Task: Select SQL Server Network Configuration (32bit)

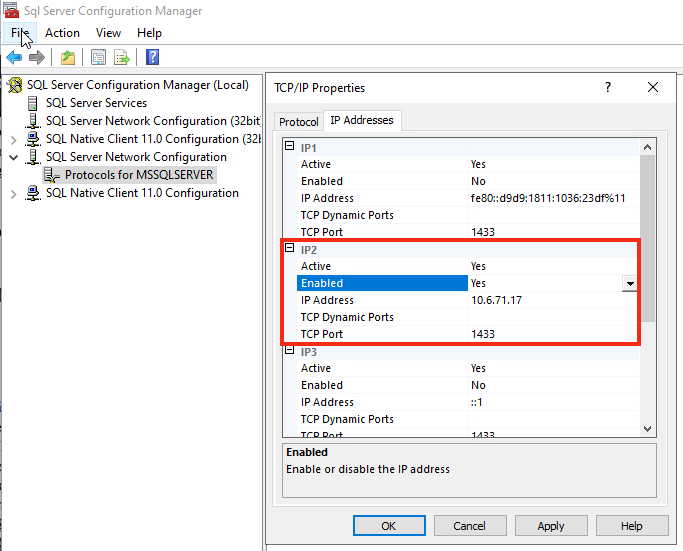Action: 153,121
